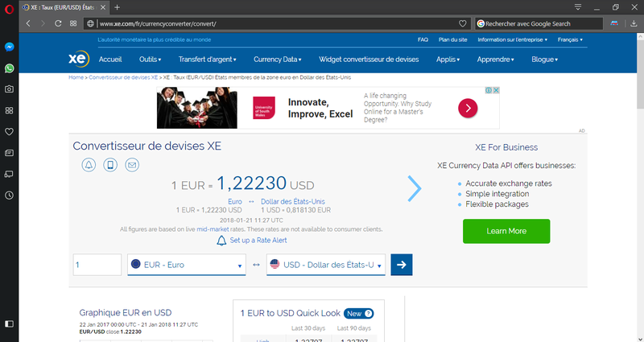644x342 pixels.
Task: Open Plan du site link
Action: pyautogui.click(x=452, y=39)
